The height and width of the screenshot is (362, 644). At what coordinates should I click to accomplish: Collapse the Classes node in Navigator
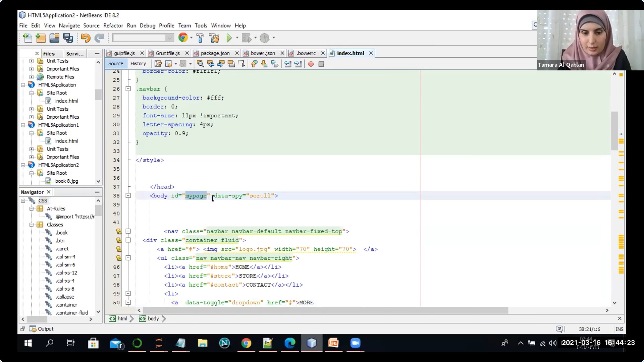click(x=32, y=225)
